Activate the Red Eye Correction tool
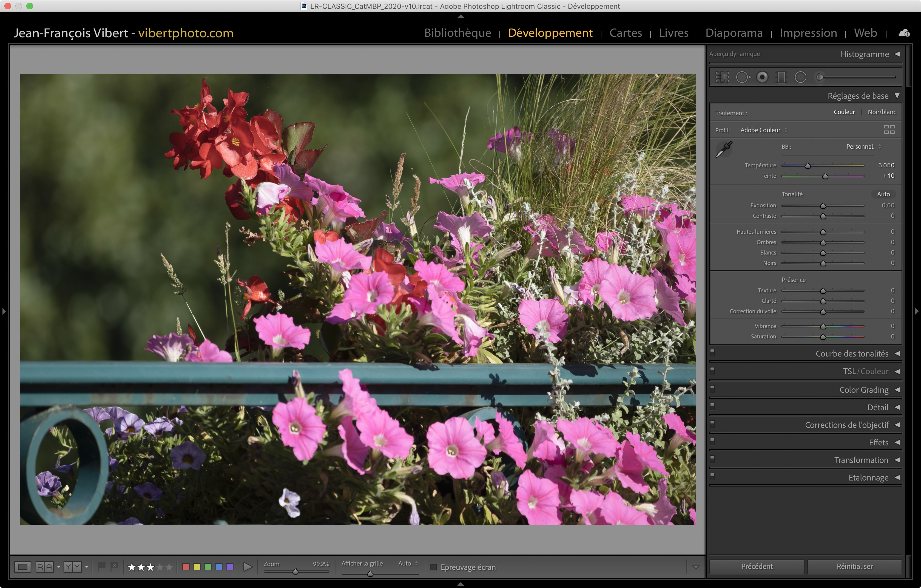Viewport: 921px width, 588px height. (x=762, y=77)
